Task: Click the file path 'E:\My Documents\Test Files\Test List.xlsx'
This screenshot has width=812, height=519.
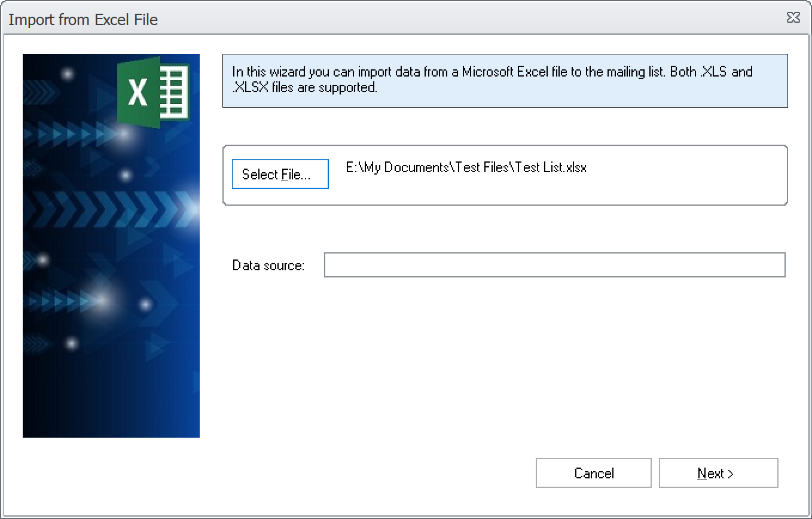Action: pyautogui.click(x=466, y=167)
